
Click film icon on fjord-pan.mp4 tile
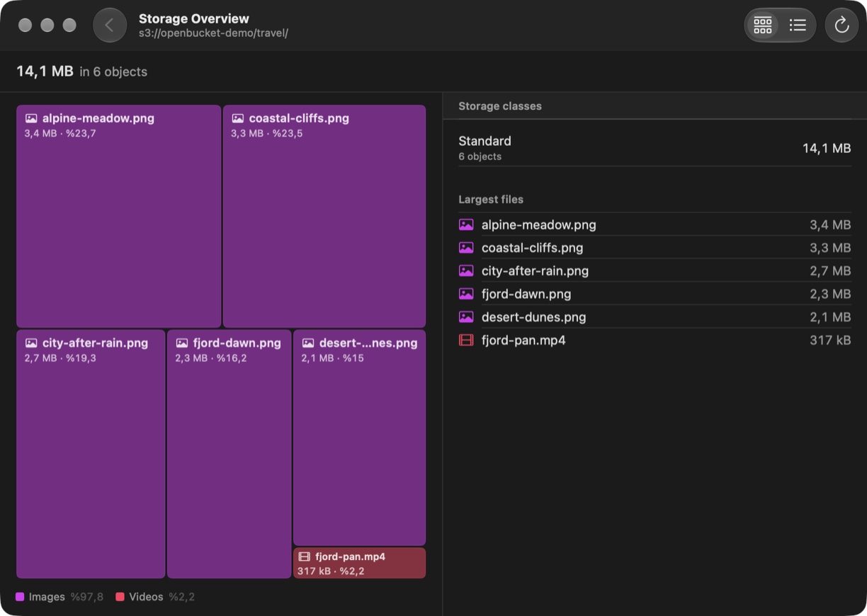(x=305, y=557)
